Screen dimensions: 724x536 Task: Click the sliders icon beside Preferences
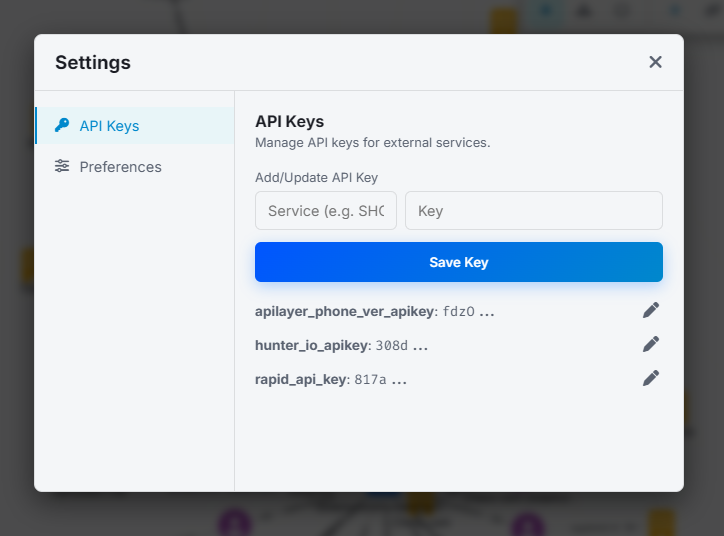pyautogui.click(x=62, y=166)
